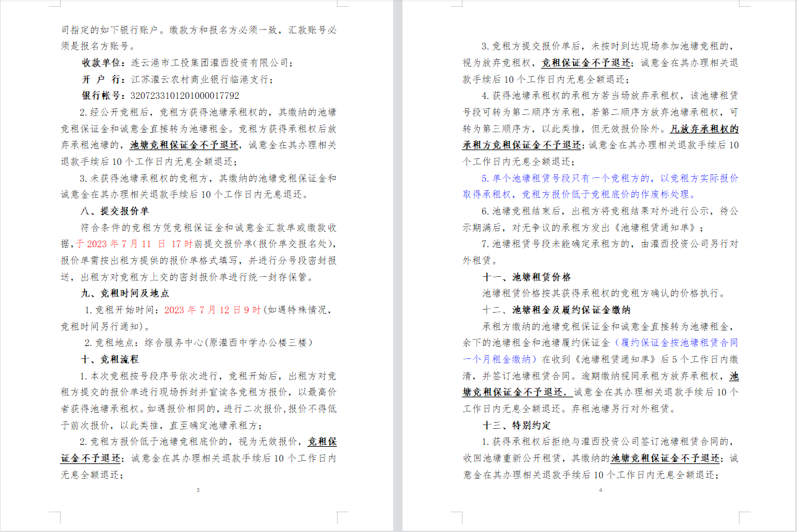Viewport: 797px width, 532px height.
Task: Click page number 3 in left footer
Action: [x=198, y=490]
